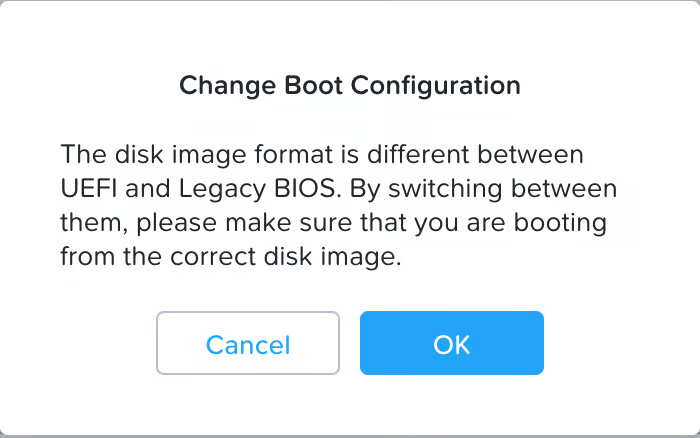Click the Change Boot Configuration title
Screen dimensions: 700x438
(349, 85)
